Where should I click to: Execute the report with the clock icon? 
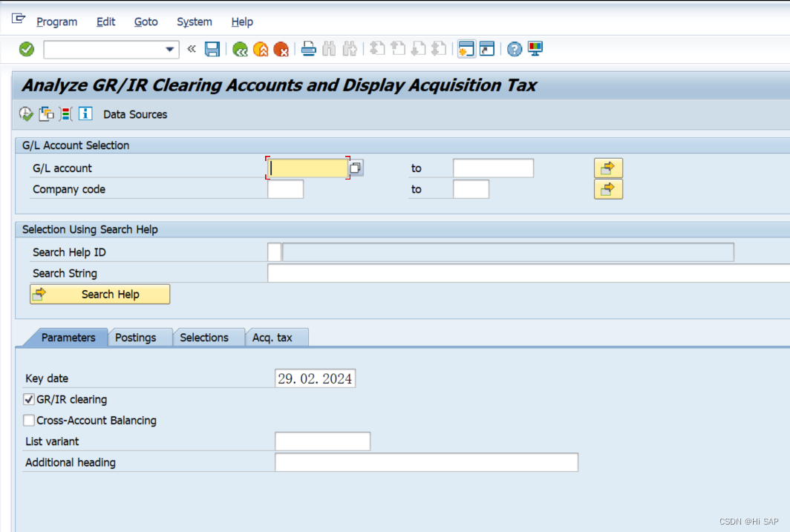(x=25, y=114)
